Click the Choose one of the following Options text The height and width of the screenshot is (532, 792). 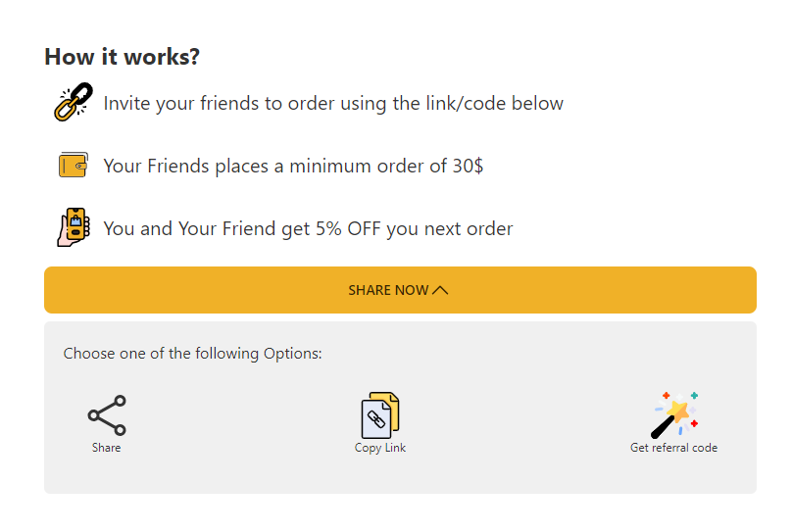(192, 354)
